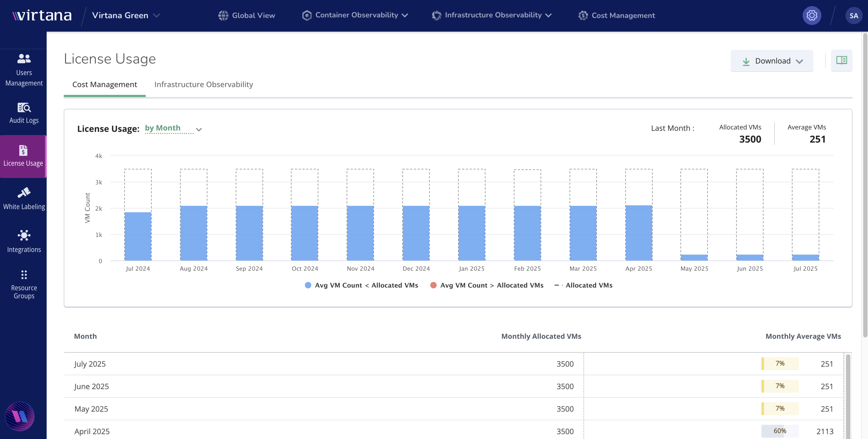Click the 7% usage bar for July 2025
The width and height of the screenshot is (868, 439).
click(x=780, y=363)
